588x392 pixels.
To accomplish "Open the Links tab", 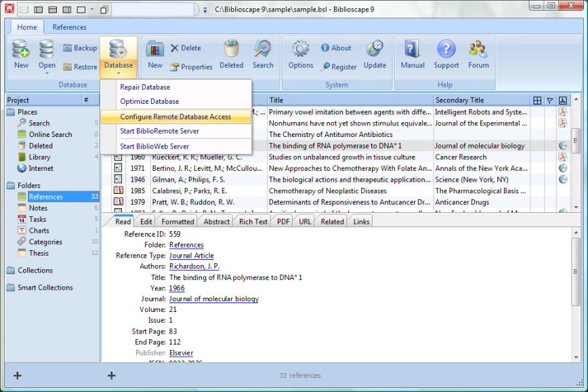I will pyautogui.click(x=361, y=222).
